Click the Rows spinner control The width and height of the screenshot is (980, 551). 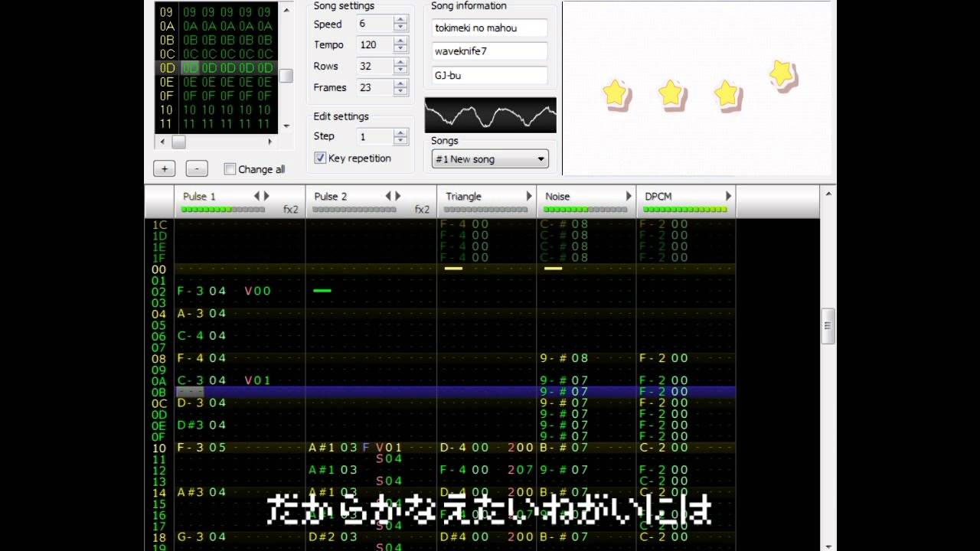click(x=400, y=67)
